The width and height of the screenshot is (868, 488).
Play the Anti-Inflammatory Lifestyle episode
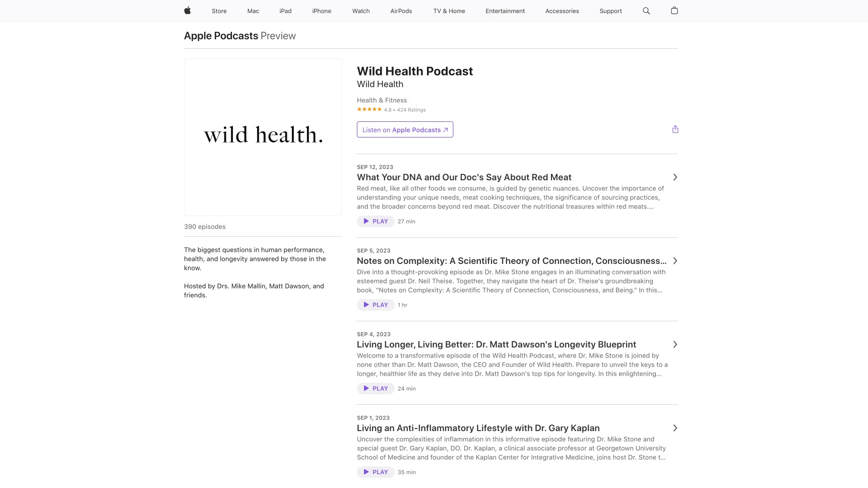[x=376, y=472]
